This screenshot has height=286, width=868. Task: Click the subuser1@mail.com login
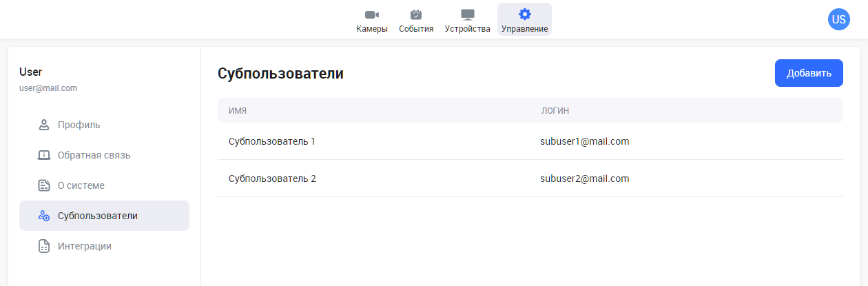point(584,141)
